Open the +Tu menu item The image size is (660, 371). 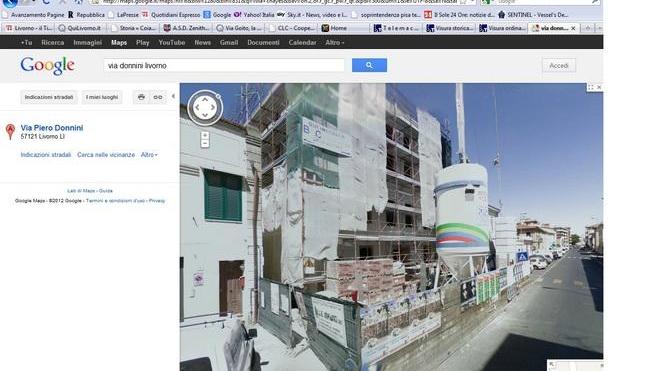click(27, 43)
